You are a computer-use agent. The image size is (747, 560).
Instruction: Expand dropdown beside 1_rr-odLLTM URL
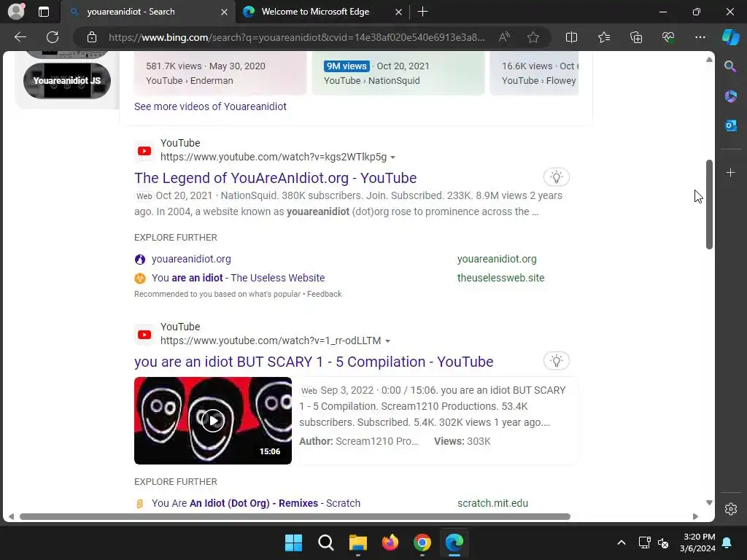coord(387,341)
